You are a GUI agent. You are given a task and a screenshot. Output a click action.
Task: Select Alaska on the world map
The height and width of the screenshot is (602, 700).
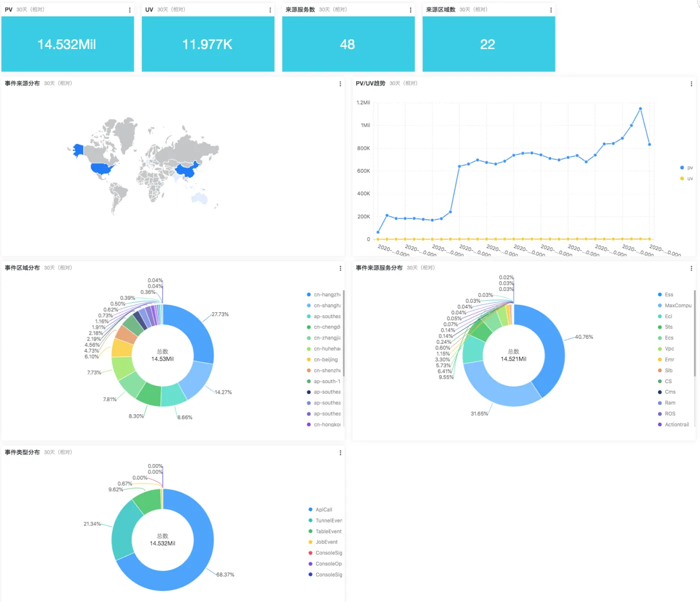click(x=78, y=149)
